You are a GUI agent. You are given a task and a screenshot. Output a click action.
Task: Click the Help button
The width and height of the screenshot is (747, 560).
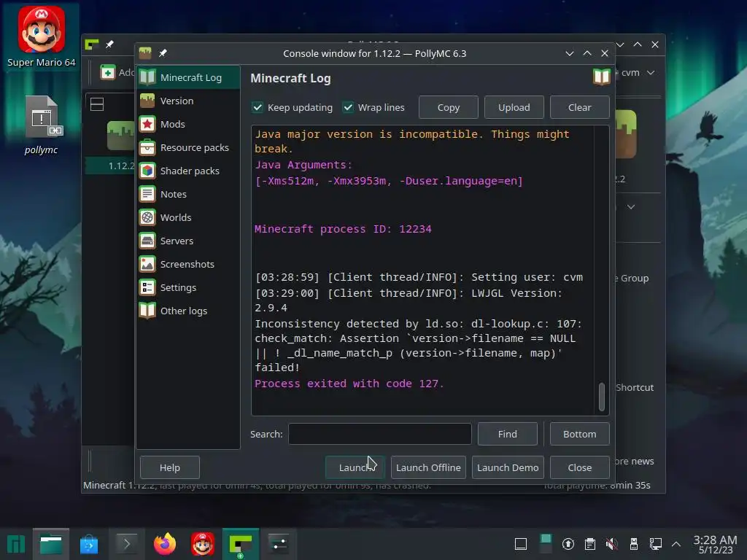[169, 467]
